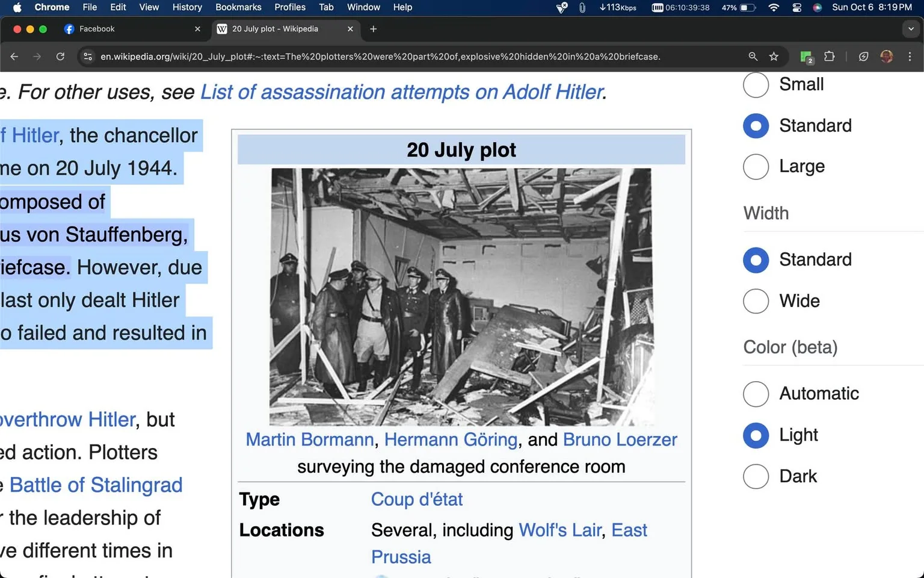Open the Bookmarks menu
Viewport: 924px width, 578px height.
[238, 7]
